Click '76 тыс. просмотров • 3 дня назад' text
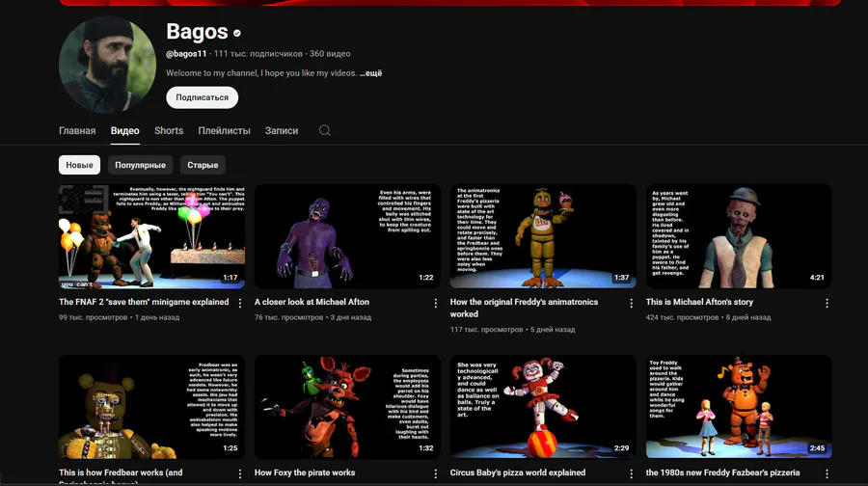 (312, 317)
